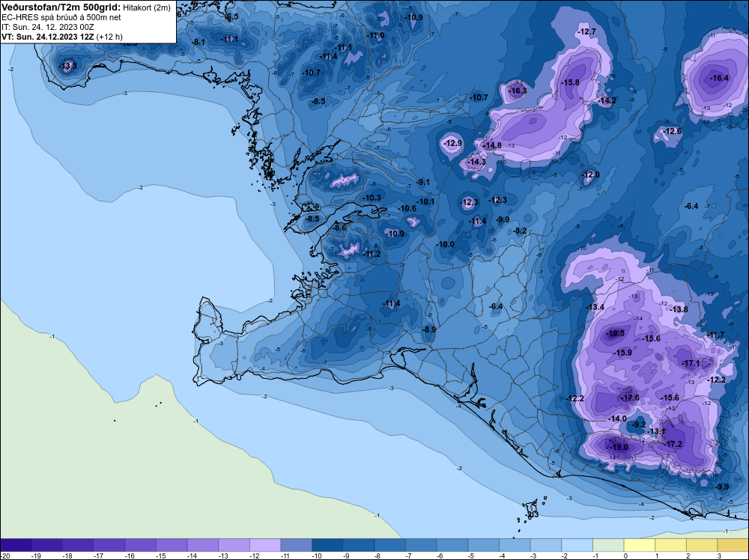Click the -13.4 temperature label
The height and width of the screenshot is (560, 749).
[x=595, y=307]
